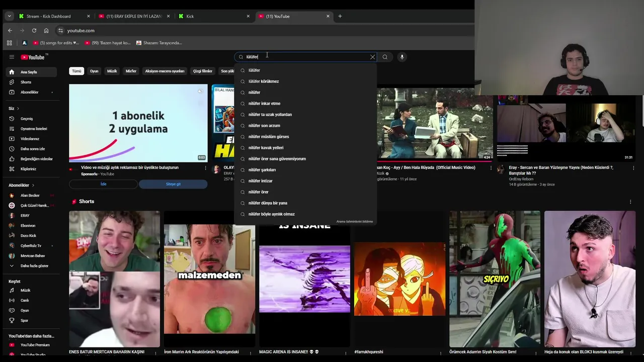Open Spor under Keşfet
The width and height of the screenshot is (644, 362).
pos(32,320)
